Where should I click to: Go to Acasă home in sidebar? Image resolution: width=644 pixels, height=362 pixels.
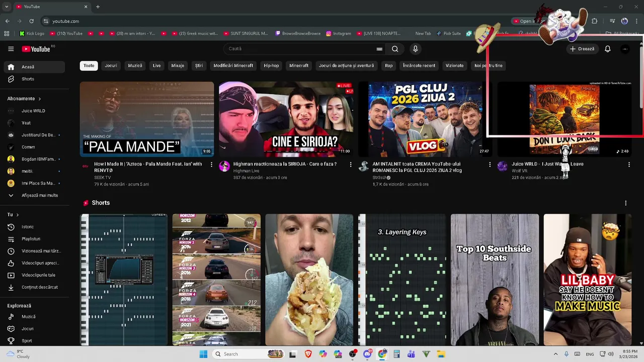[x=34, y=67]
